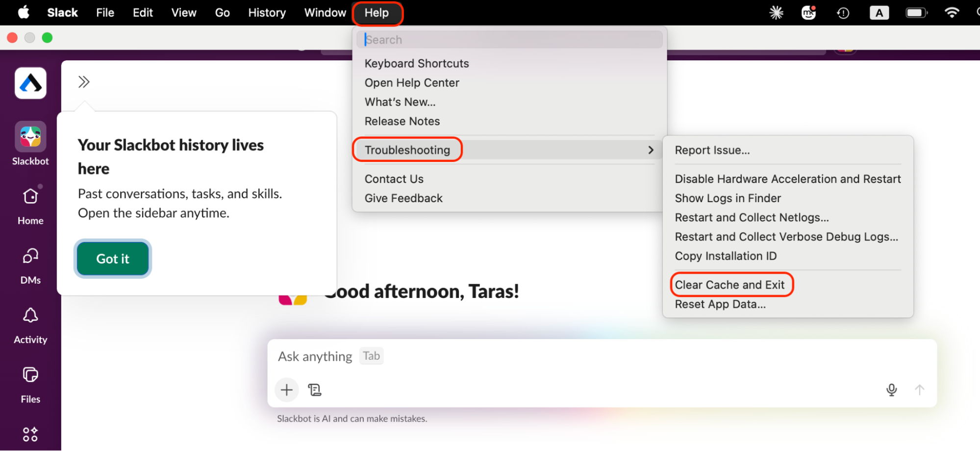Expand sidebar with double chevron icon
The height and width of the screenshot is (451, 980).
point(84,82)
